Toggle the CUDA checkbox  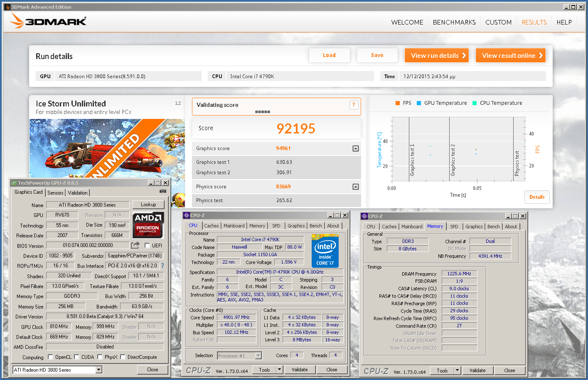(76, 357)
